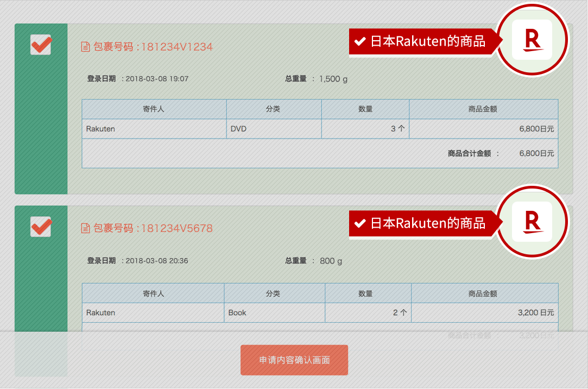This screenshot has width=588, height=389.
Task: Click the Rakuten sender cell in the DVD row
Action: 154,129
